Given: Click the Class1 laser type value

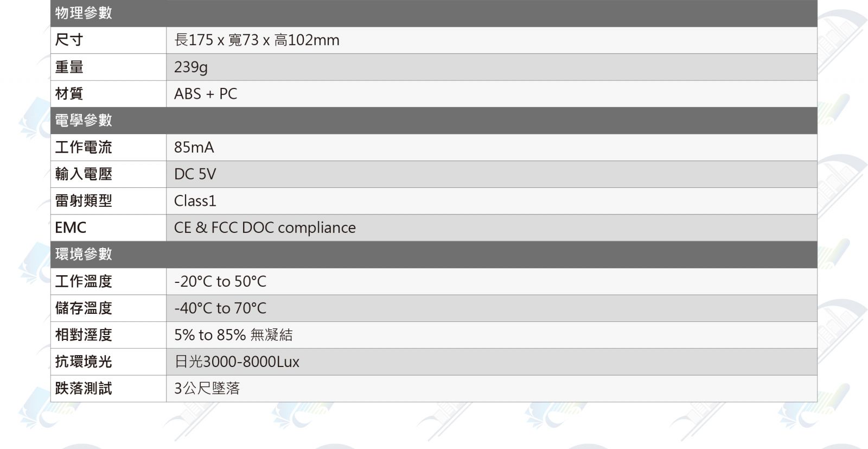Looking at the screenshot, I should (x=195, y=201).
